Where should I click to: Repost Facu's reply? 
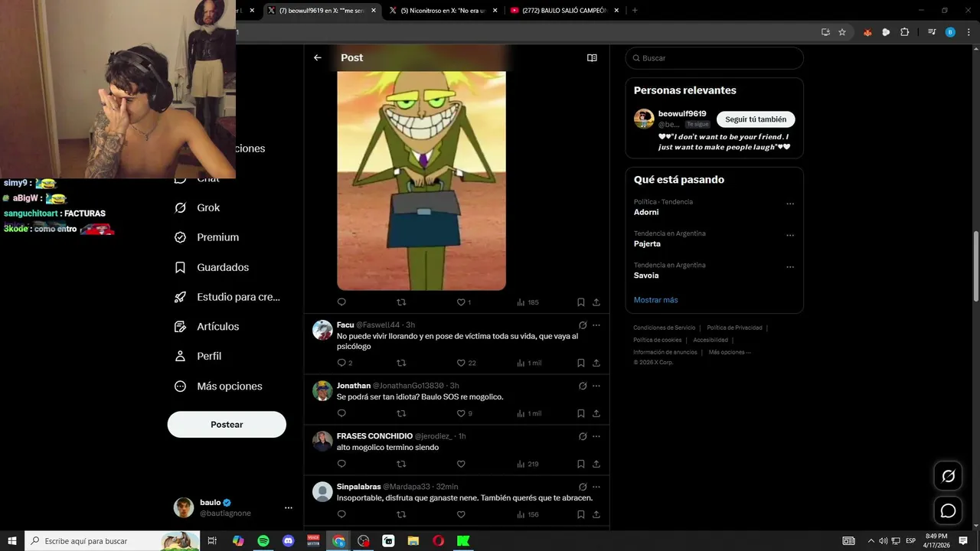tap(401, 363)
